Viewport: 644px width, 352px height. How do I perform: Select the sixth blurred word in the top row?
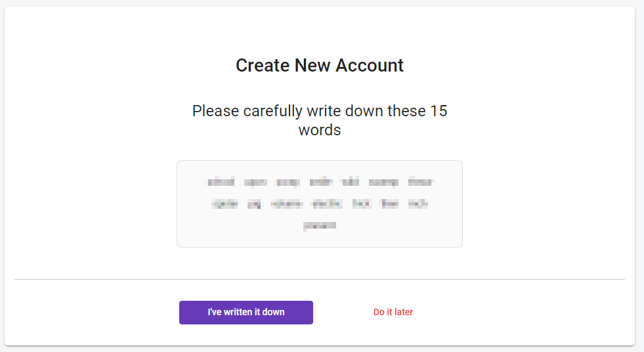click(383, 182)
